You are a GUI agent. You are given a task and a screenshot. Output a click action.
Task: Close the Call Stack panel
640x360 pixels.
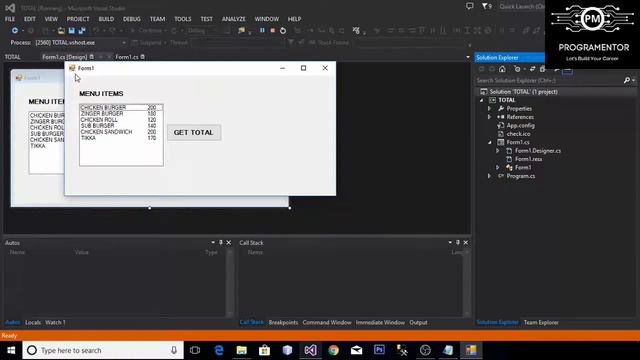[x=466, y=242]
